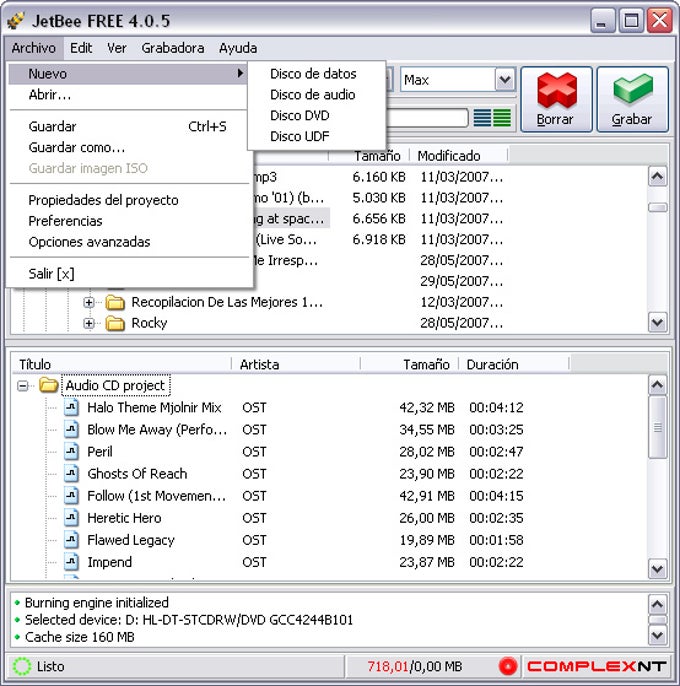Choose Disco UDF from submenu

[300, 136]
